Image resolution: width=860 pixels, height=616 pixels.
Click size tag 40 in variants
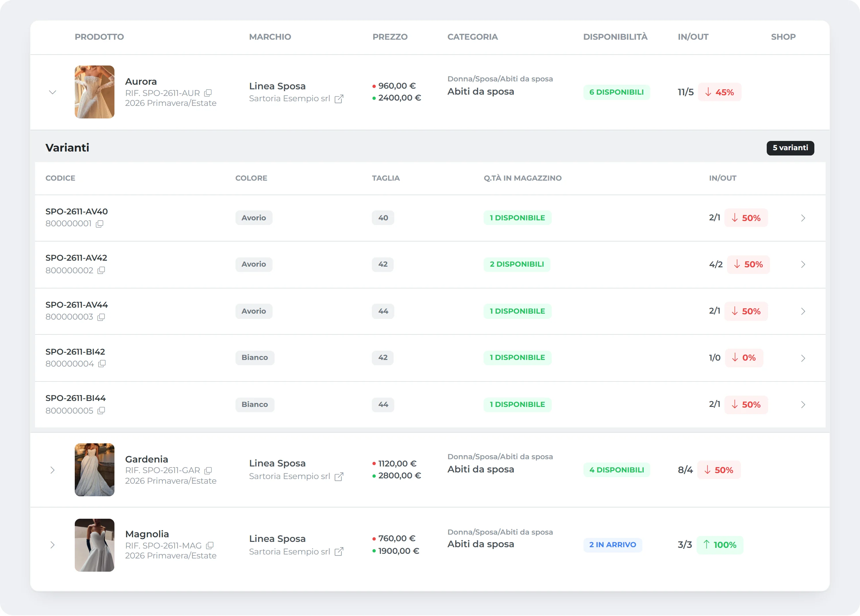click(383, 218)
